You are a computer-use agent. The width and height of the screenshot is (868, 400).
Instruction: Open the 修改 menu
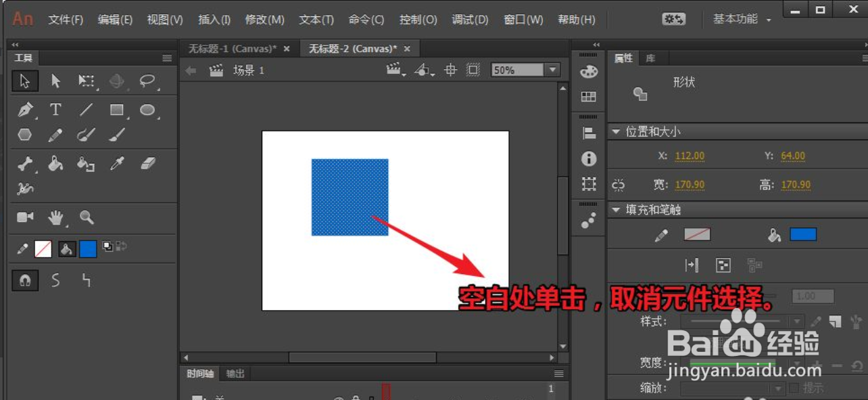click(265, 20)
